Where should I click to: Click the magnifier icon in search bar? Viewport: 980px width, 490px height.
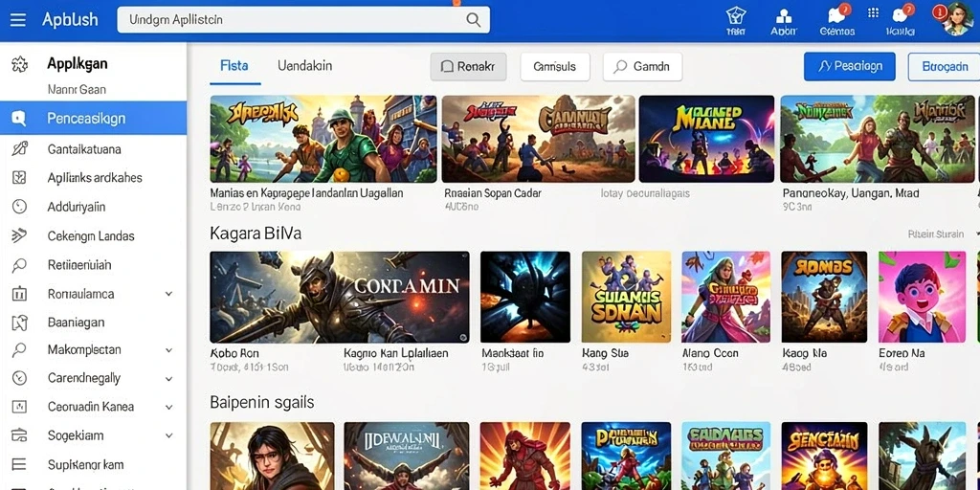(473, 20)
